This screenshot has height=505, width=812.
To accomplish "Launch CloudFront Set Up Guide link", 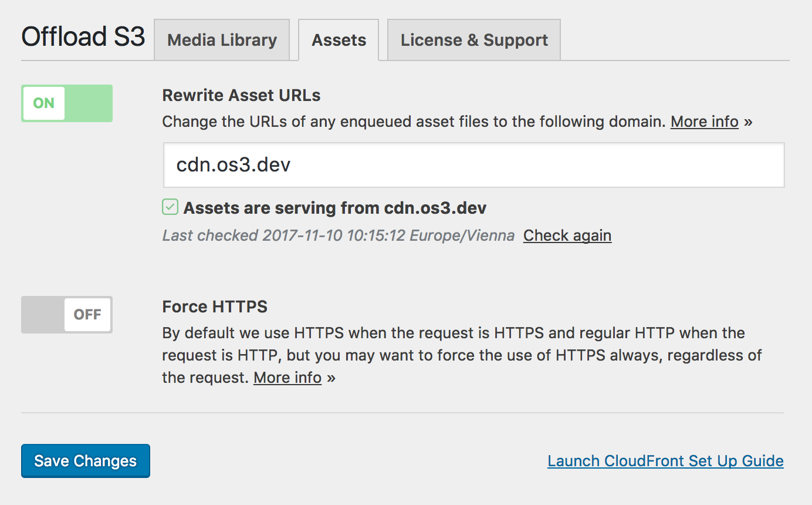I will 665,461.
